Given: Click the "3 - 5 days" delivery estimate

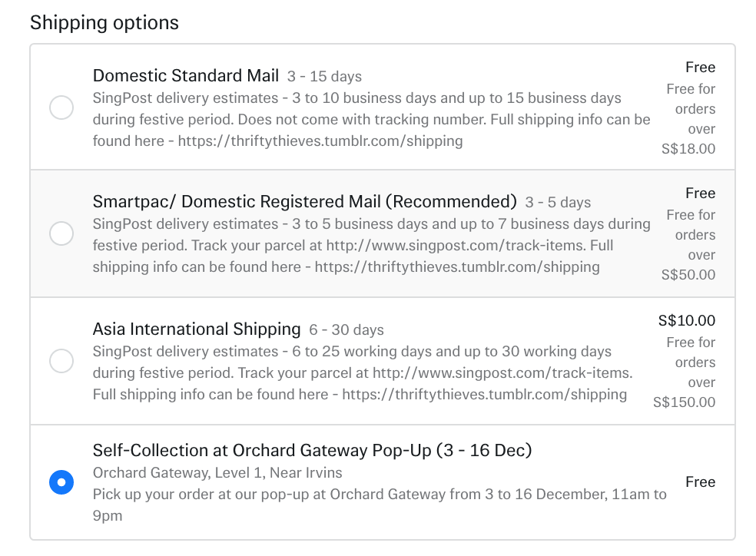Looking at the screenshot, I should click(x=558, y=203).
